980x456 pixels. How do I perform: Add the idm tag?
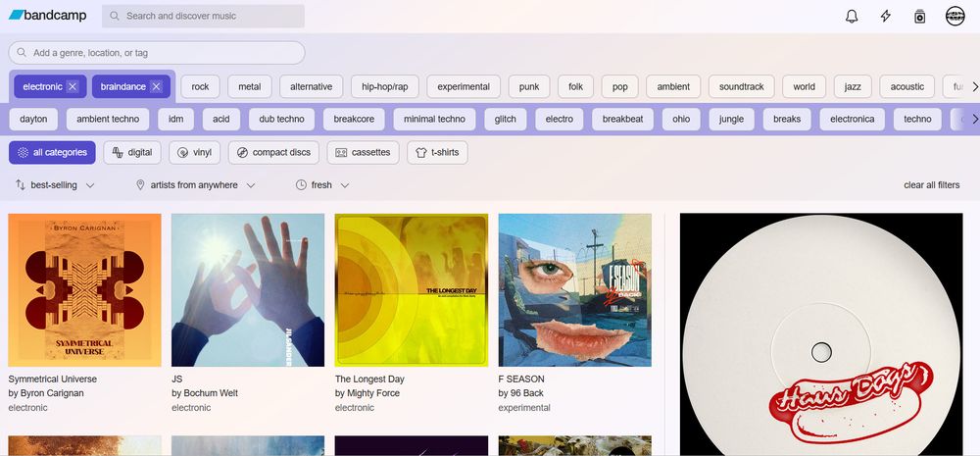tap(175, 119)
